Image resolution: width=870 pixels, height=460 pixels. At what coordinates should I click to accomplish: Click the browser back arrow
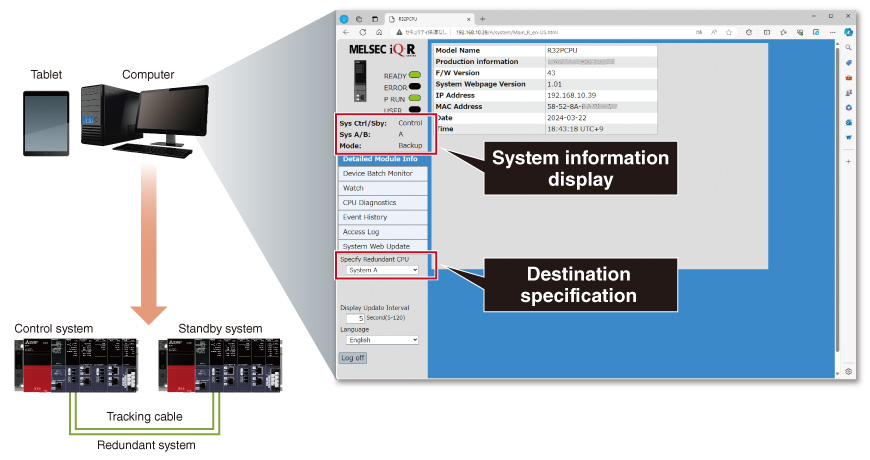pyautogui.click(x=346, y=32)
